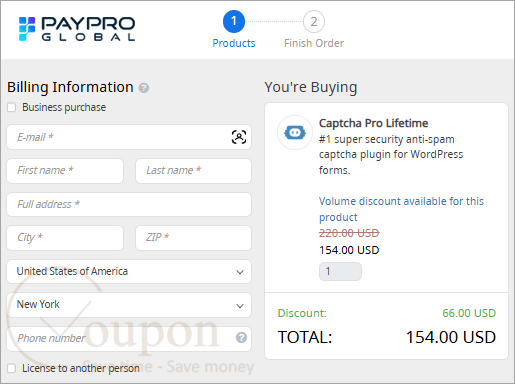Go to the Products step label
Screen dimensions: 515x384
(x=234, y=43)
